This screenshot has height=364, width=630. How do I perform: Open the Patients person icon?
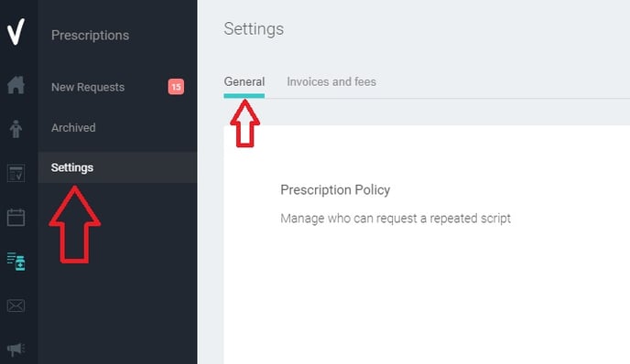coord(16,129)
